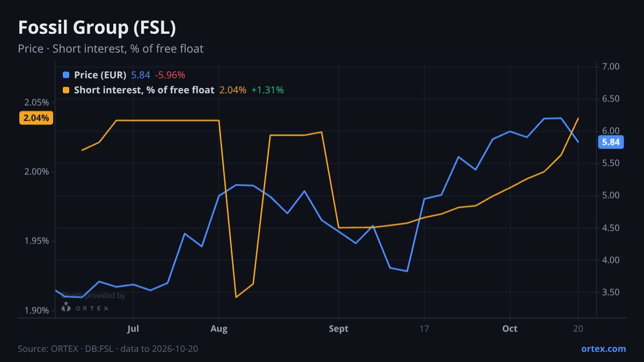This screenshot has height=362, width=644.
Task: Click the 5.50 right axis label
Action: click(611, 163)
